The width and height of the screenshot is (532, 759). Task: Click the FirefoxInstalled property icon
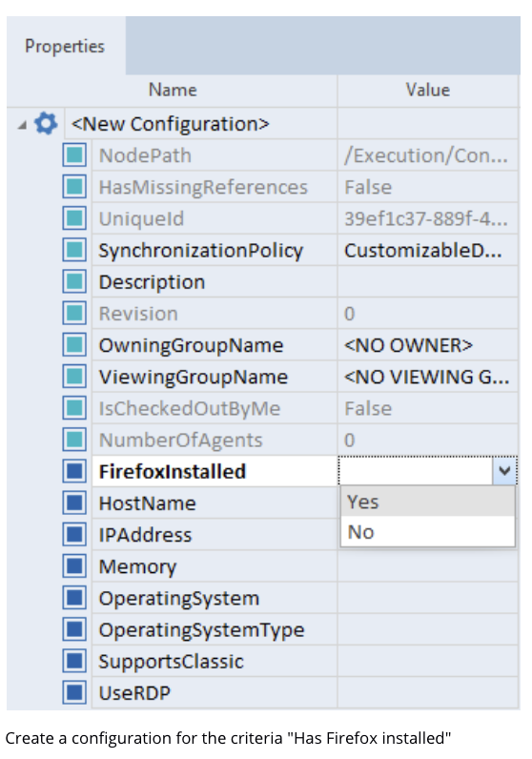(74, 471)
